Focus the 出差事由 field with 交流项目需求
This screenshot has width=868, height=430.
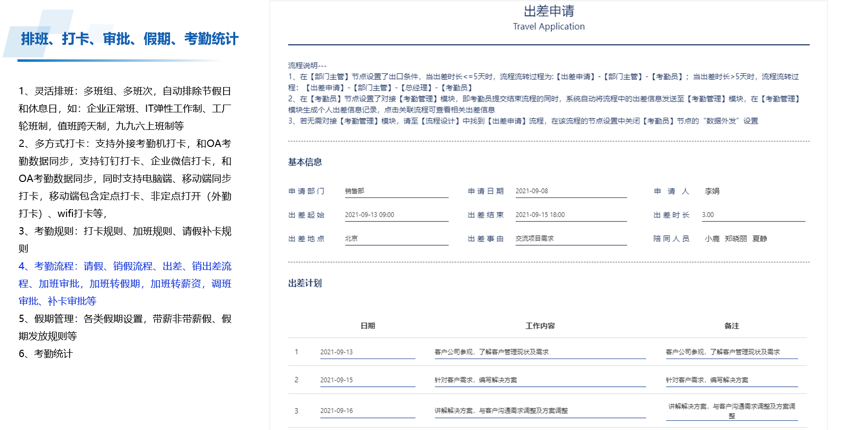pos(571,239)
